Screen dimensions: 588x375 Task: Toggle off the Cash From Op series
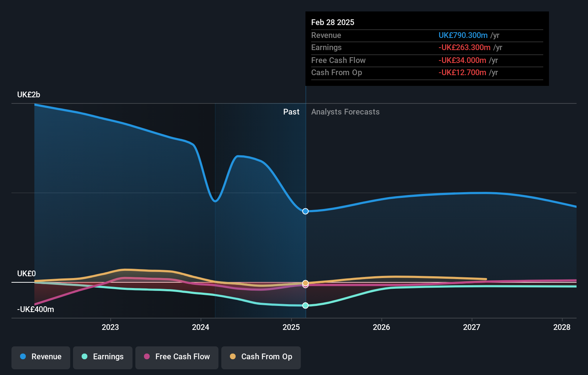pyautogui.click(x=261, y=357)
